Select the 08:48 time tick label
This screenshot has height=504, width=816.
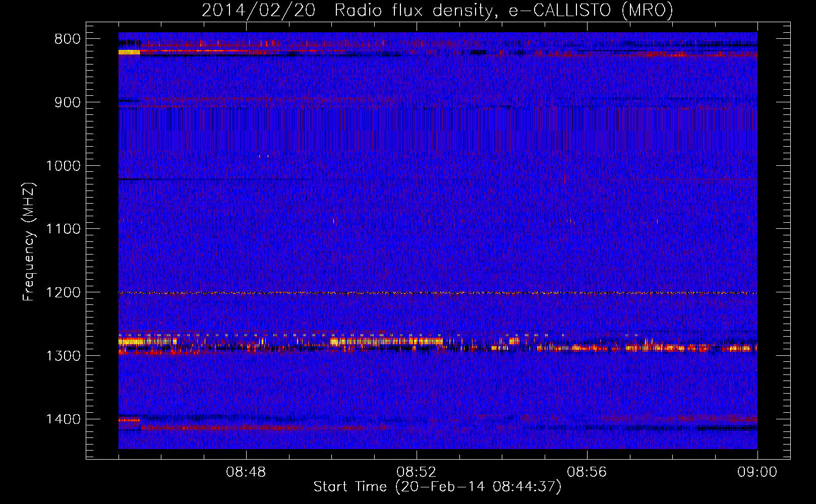point(246,472)
